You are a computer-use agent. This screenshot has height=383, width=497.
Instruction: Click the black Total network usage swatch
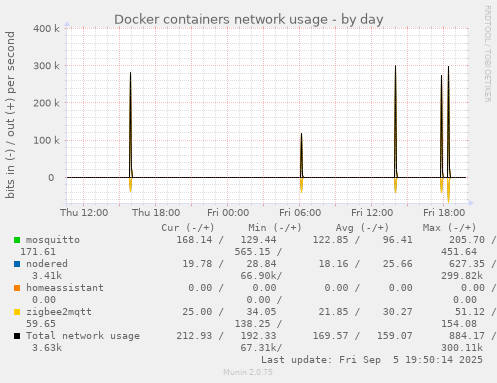point(17,336)
